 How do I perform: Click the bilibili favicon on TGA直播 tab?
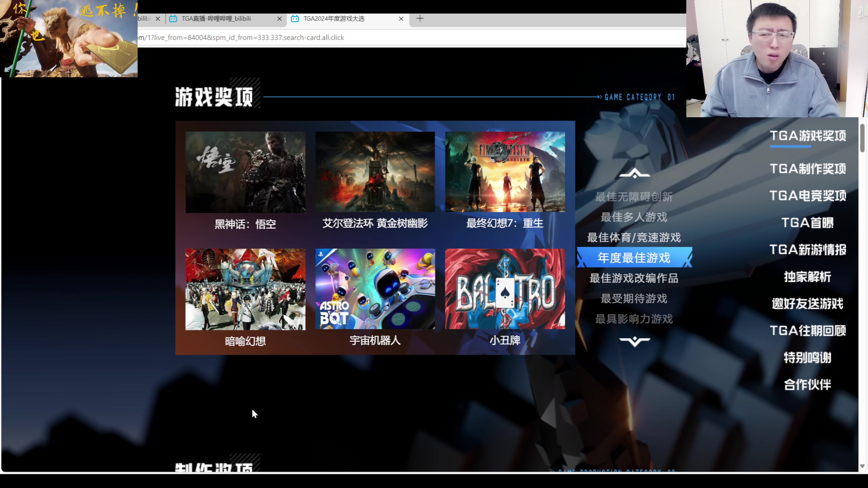(173, 19)
